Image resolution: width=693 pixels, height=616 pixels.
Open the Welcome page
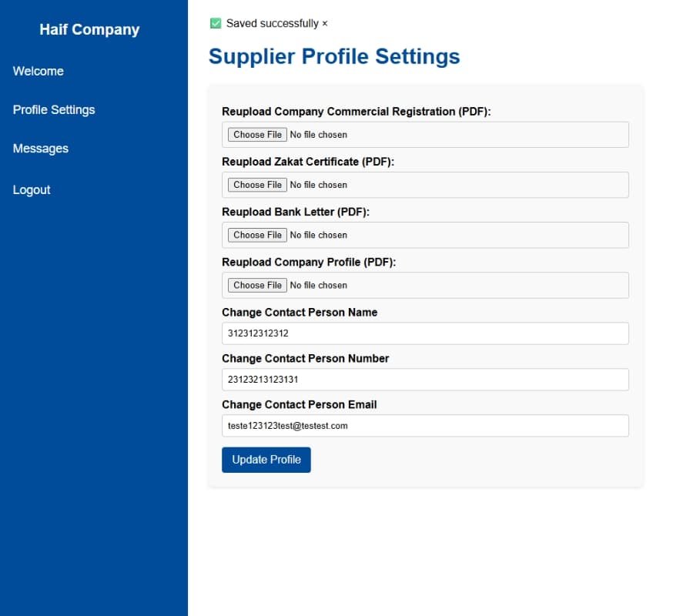coord(38,71)
